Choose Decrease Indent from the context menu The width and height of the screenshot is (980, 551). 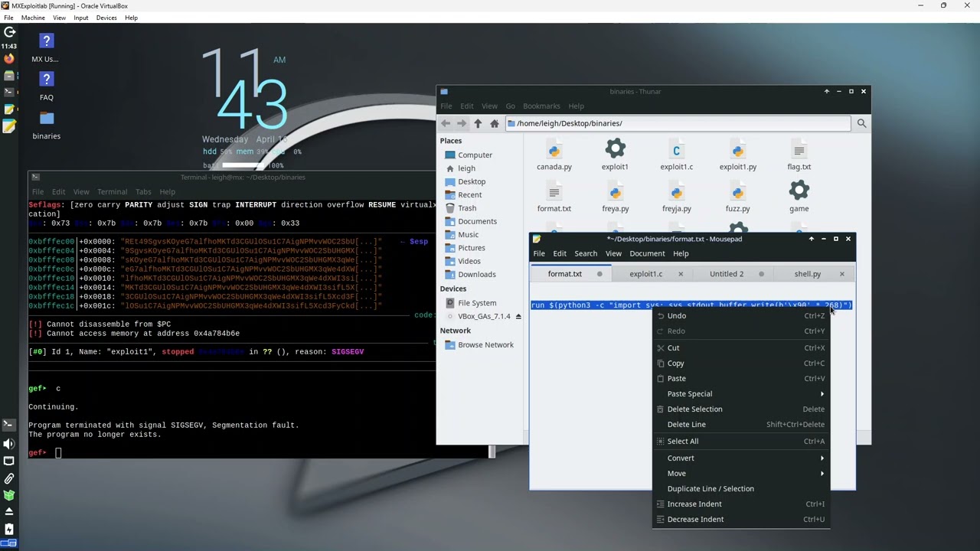click(x=741, y=519)
